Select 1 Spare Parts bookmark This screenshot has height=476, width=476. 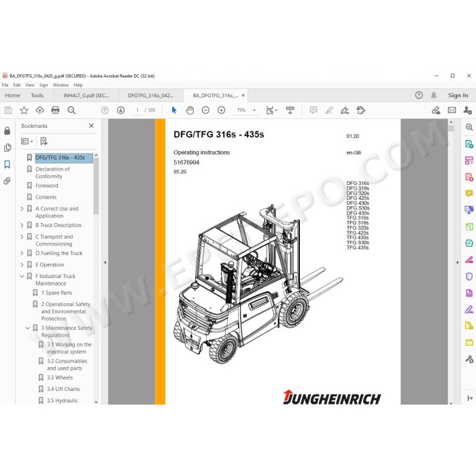(x=56, y=293)
